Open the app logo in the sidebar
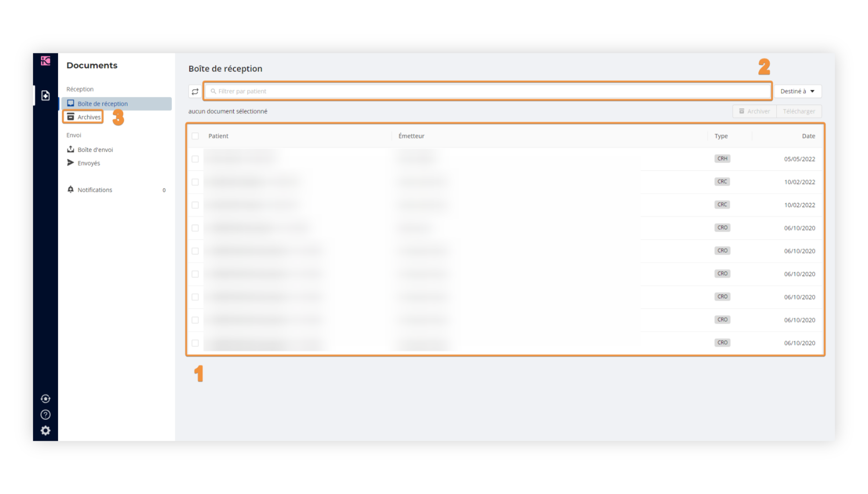The width and height of the screenshot is (868, 494). click(46, 61)
